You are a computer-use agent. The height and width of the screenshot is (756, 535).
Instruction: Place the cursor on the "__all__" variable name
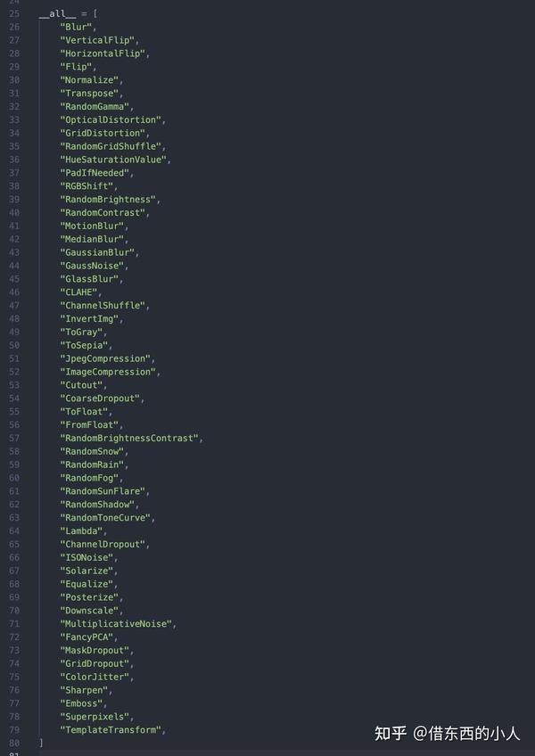pyautogui.click(x=57, y=13)
